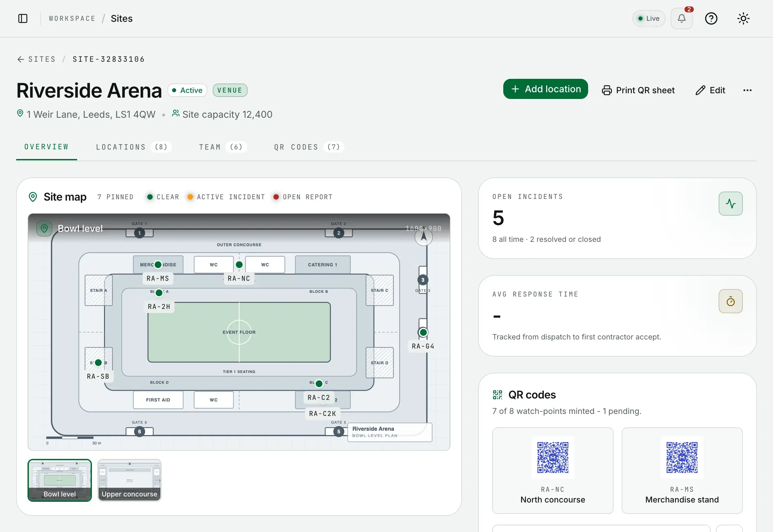The image size is (773, 532).
Task: Click the RA-C2K map label
Action: coord(322,414)
